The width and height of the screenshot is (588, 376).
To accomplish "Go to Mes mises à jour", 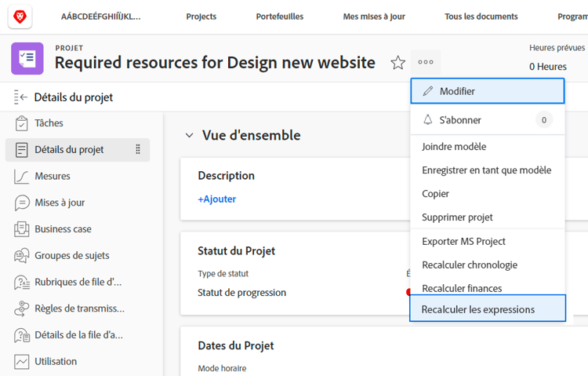I will (374, 16).
